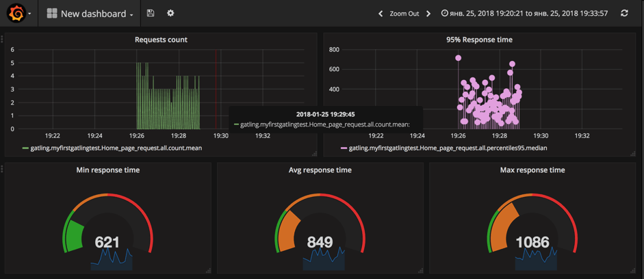Click pink color swatch of percentiles95 legend

click(344, 148)
